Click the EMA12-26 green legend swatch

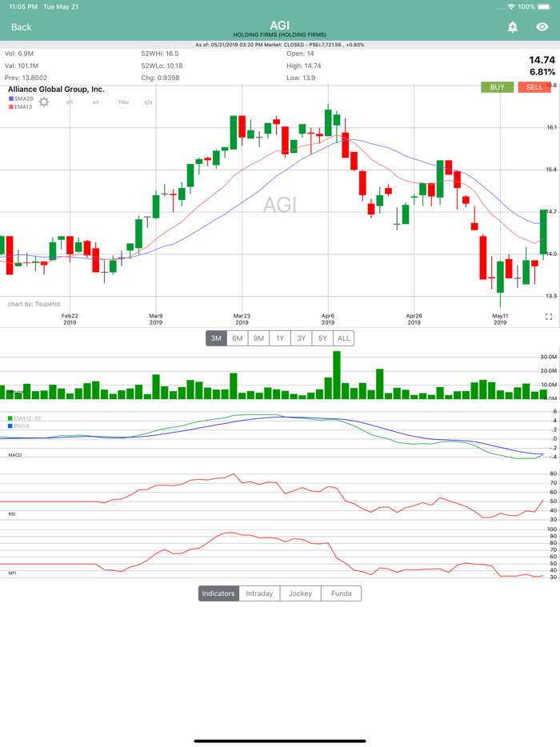tap(10, 418)
